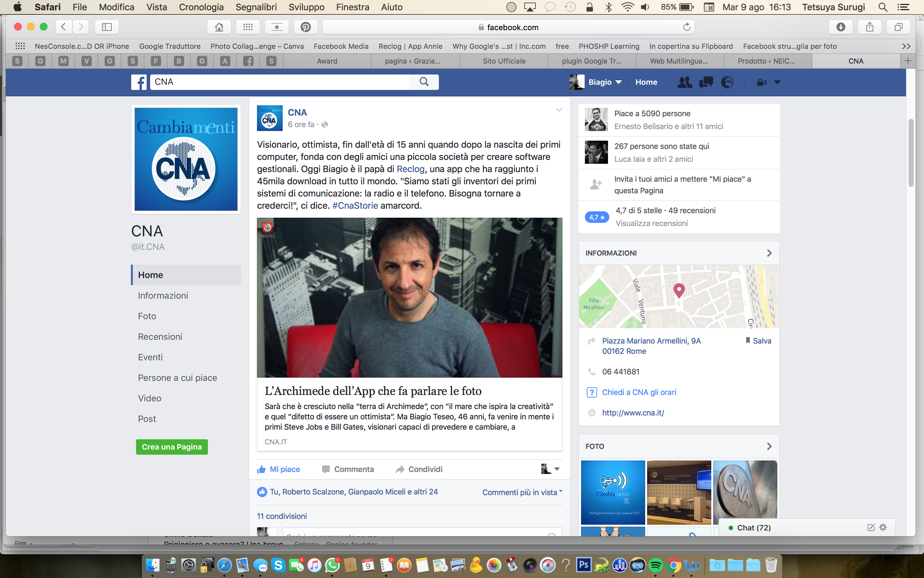Screen dimensions: 924x578
Task: Open favorites grid in bookmarks bar
Action: tap(20, 46)
